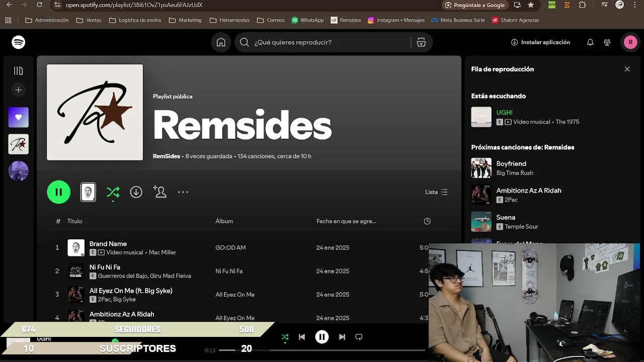644x362 pixels.
Task: Toggle shuffle in bottom player bar
Action: pos(285,337)
